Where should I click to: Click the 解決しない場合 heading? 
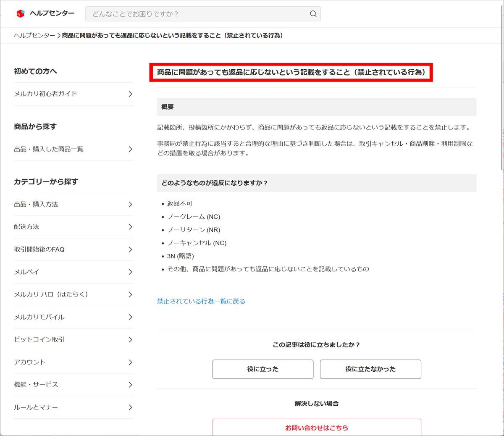click(x=317, y=404)
